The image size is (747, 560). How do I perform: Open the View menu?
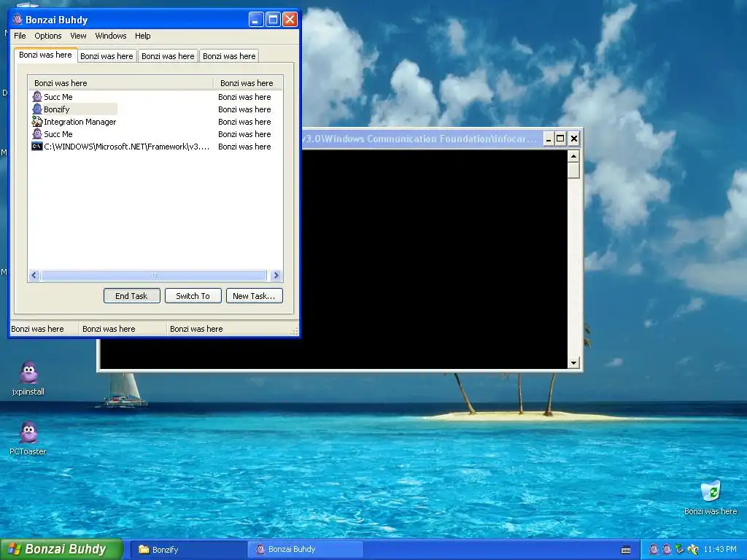click(78, 36)
